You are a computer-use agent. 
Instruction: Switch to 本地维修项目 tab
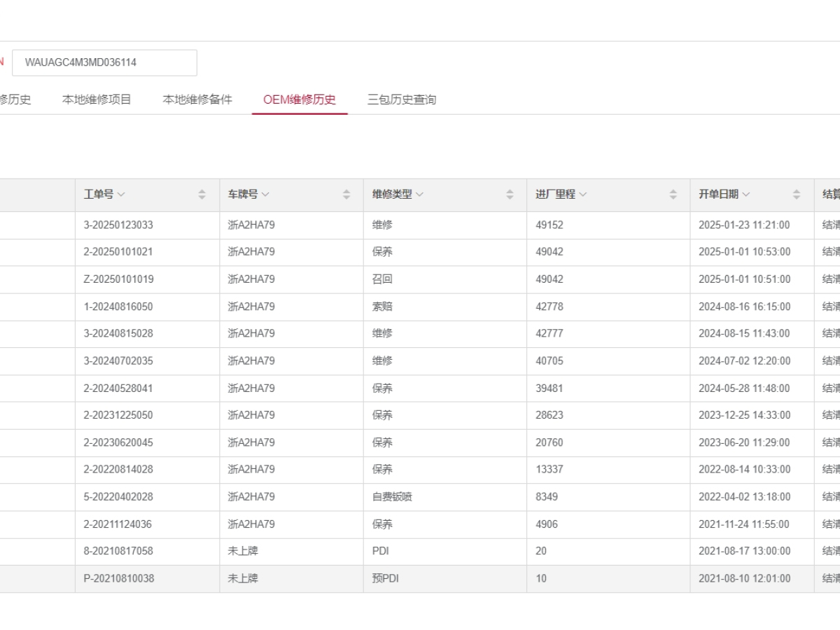[97, 99]
